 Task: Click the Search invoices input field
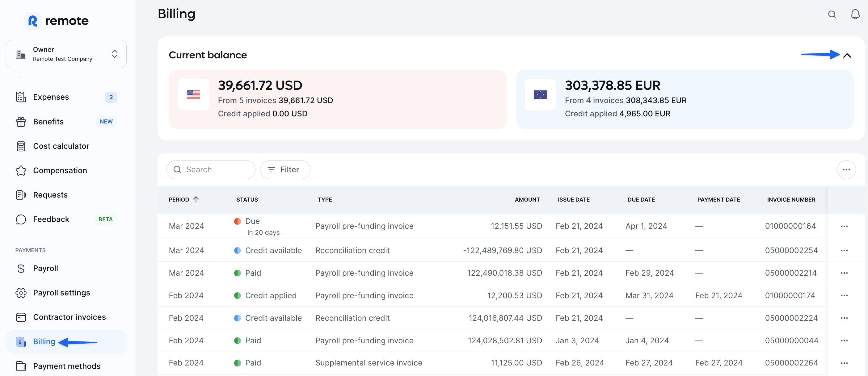pyautogui.click(x=211, y=169)
